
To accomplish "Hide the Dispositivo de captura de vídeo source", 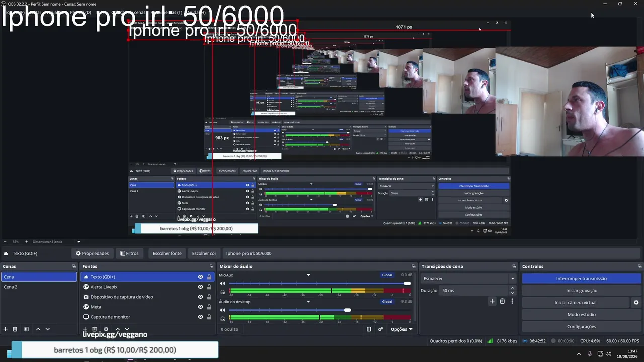I will coord(200,297).
